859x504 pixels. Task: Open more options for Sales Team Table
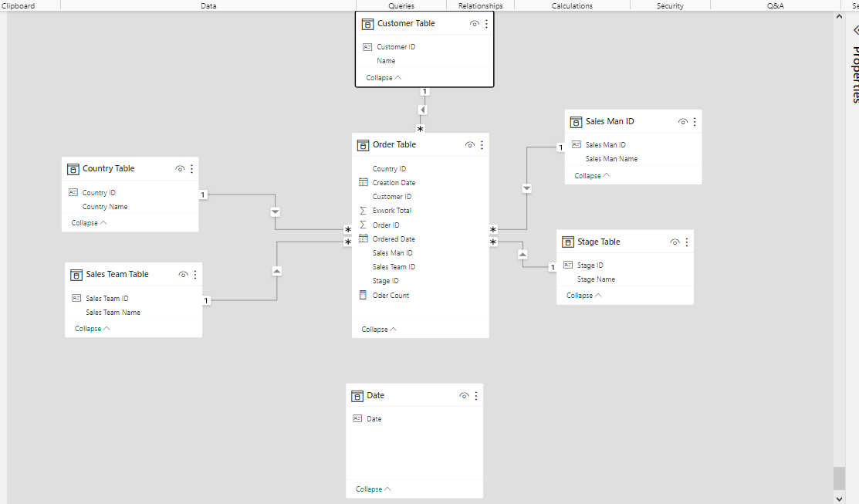click(195, 275)
